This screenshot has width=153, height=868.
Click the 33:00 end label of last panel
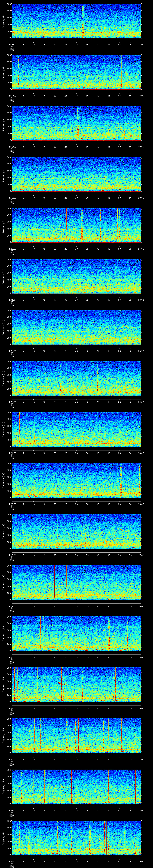141,861
